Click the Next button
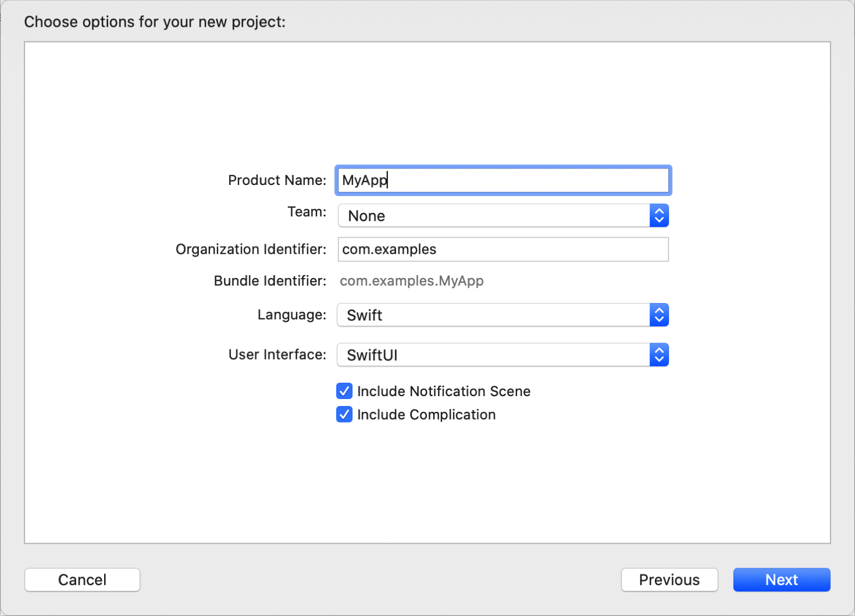This screenshot has height=616, width=855. pos(781,579)
